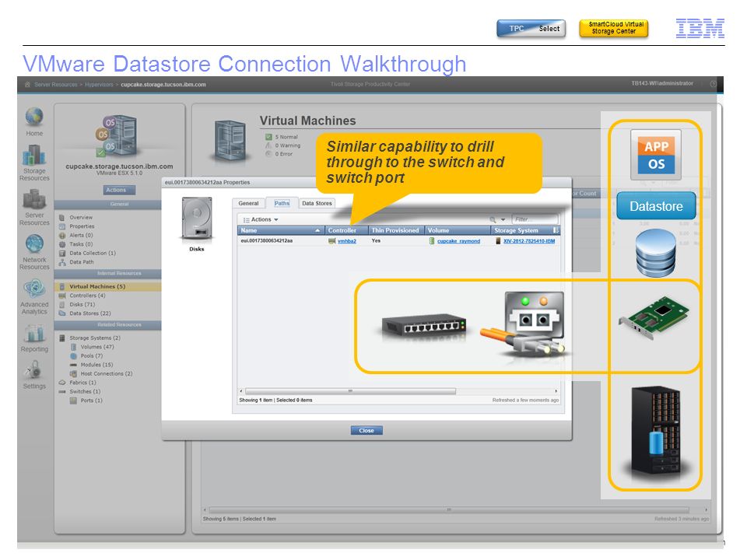Sort by the Thin Provisioned column header

[396, 230]
